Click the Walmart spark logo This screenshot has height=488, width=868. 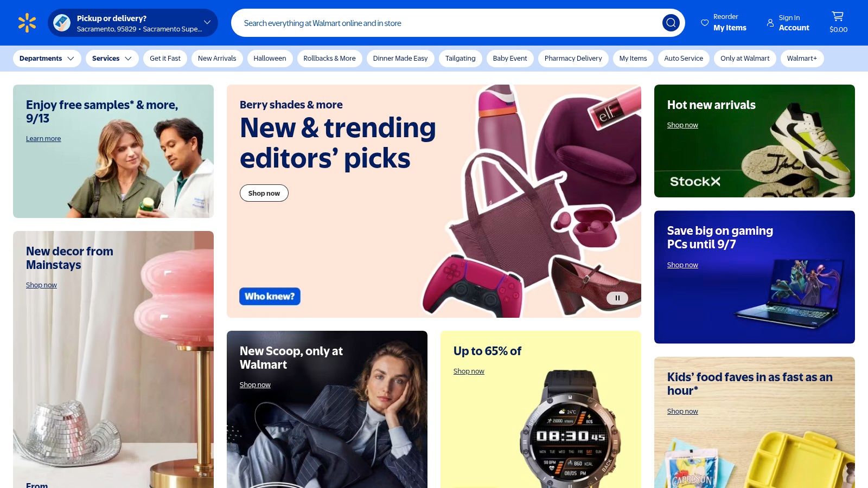pyautogui.click(x=27, y=23)
